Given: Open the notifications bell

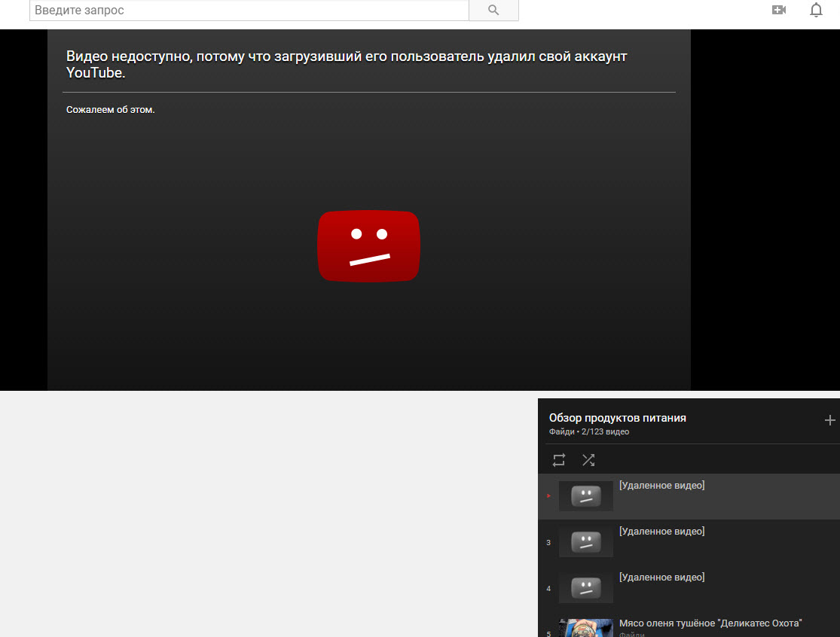Looking at the screenshot, I should coord(816,11).
